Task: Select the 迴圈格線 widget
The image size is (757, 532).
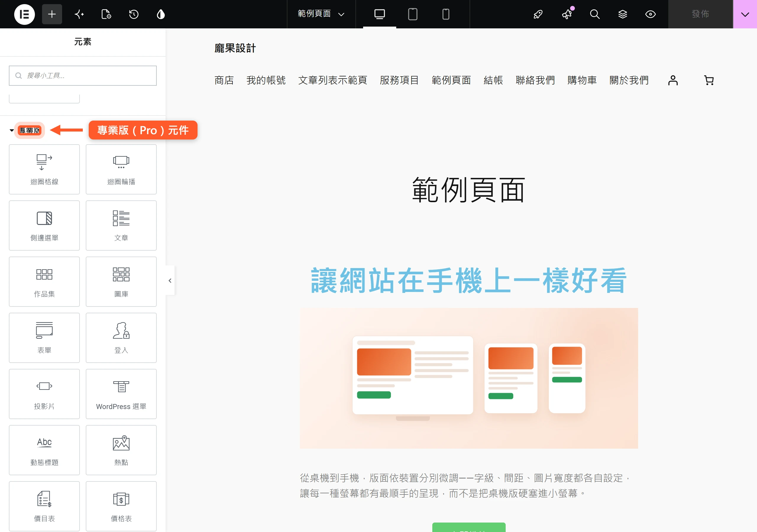Action: (44, 169)
